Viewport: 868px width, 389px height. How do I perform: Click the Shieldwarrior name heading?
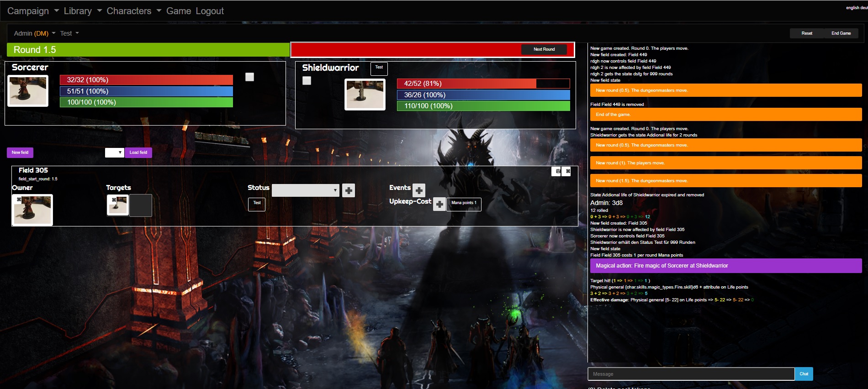tap(330, 68)
